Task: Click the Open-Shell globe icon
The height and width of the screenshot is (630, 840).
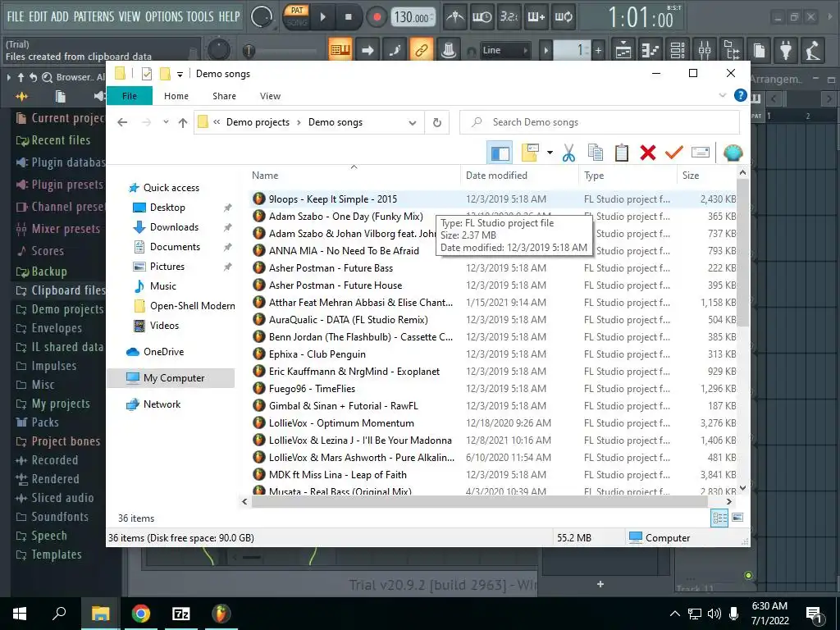Action: click(x=733, y=153)
